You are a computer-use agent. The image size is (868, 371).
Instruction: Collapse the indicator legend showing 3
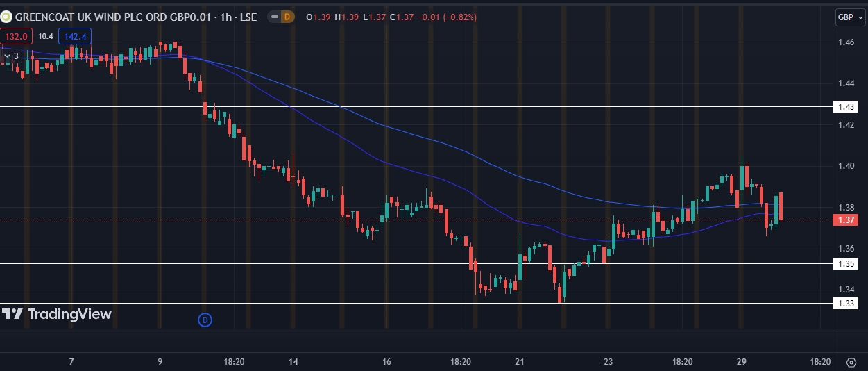tap(12, 56)
